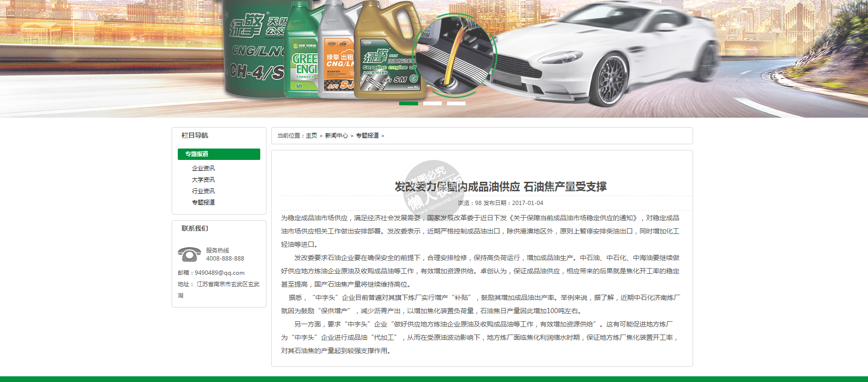Open 大学资讯 in the sidebar navigation
Screen dimensions: 868x382
coord(203,180)
